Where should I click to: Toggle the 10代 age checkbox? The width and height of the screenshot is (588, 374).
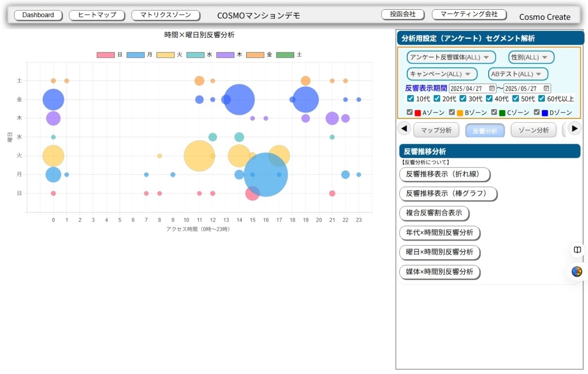pos(411,99)
